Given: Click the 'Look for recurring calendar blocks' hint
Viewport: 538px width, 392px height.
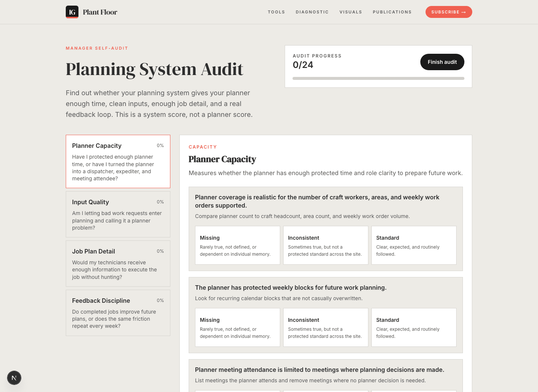Looking at the screenshot, I should [279, 298].
